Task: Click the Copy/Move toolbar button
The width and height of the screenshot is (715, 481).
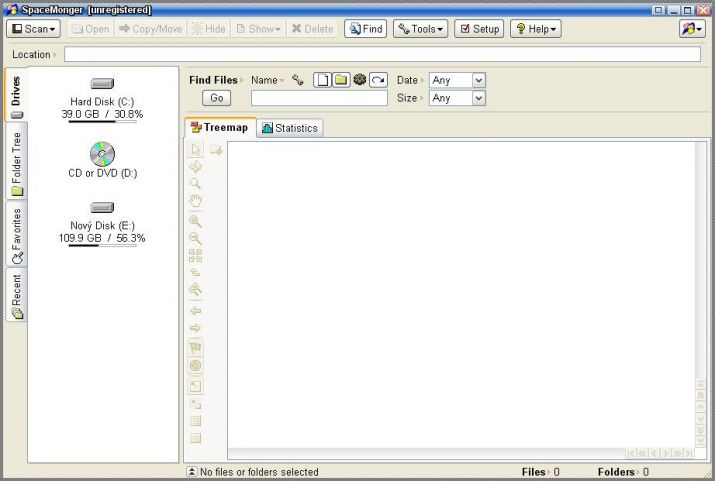Action: [150, 29]
